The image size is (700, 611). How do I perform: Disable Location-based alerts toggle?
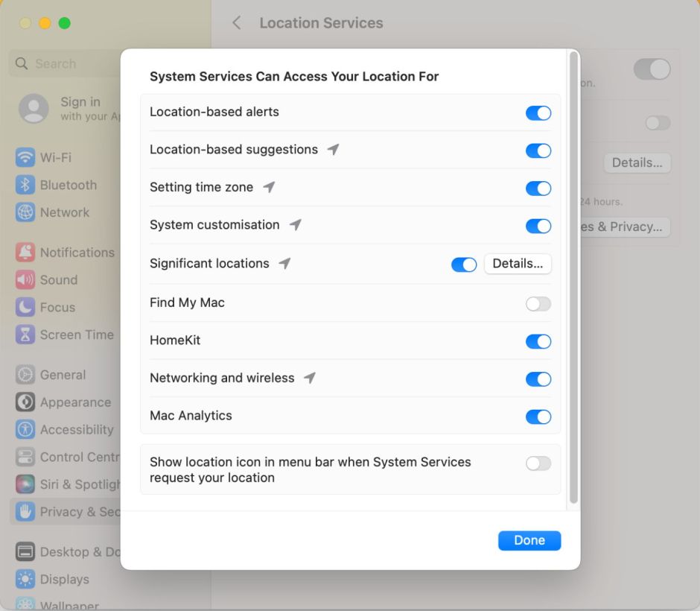point(538,113)
